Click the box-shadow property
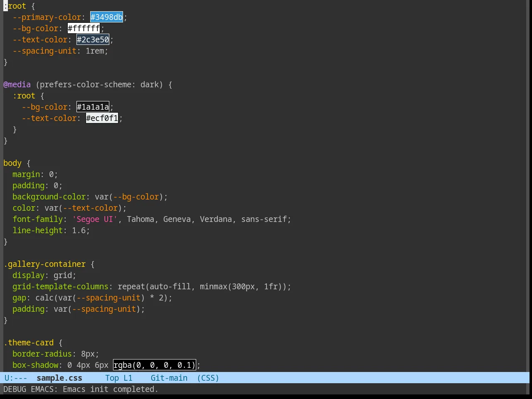Viewport: 532px width, 399px height. pyautogui.click(x=35, y=365)
